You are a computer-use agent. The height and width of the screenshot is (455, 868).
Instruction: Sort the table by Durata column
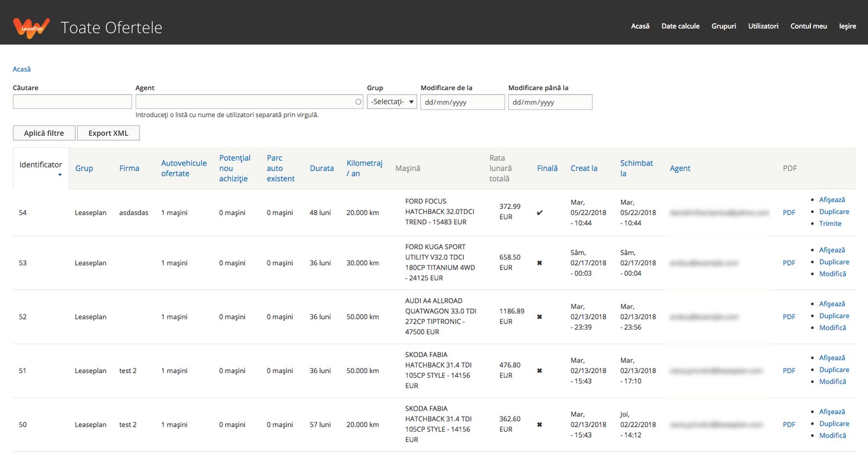pos(322,168)
